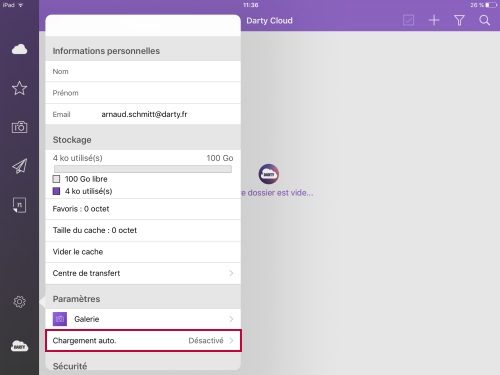The width and height of the screenshot is (500, 375).
Task: Tap the 100 Go total storage value
Action: pyautogui.click(x=220, y=158)
